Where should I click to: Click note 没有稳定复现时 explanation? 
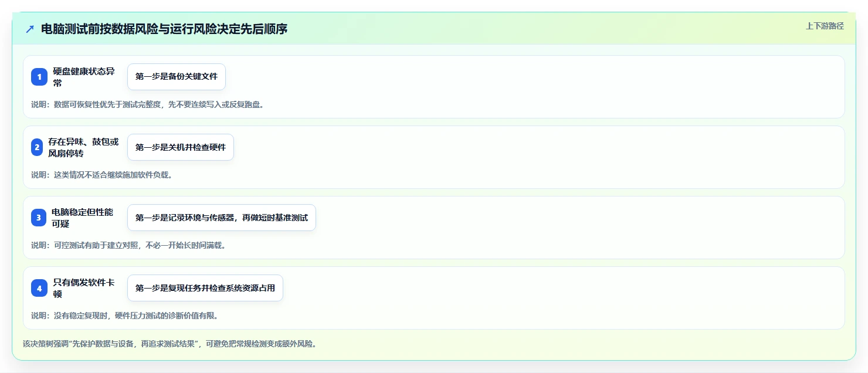[x=124, y=316]
